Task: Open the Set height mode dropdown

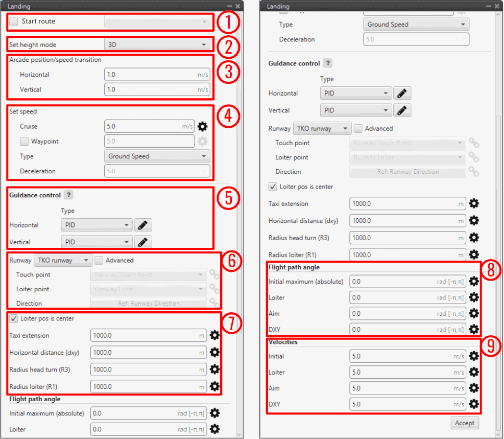Action: tap(157, 44)
